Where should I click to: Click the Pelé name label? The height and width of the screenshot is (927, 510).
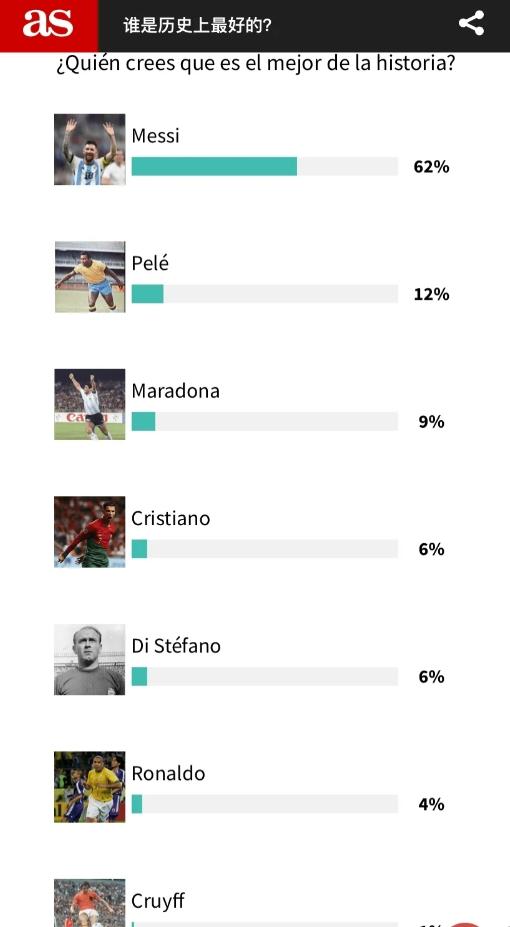pyautogui.click(x=150, y=263)
